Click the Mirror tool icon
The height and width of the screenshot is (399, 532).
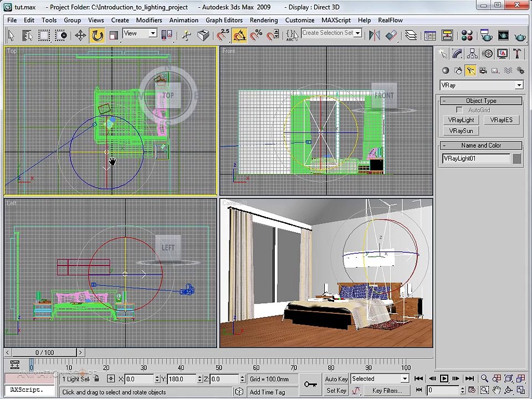pos(375,35)
